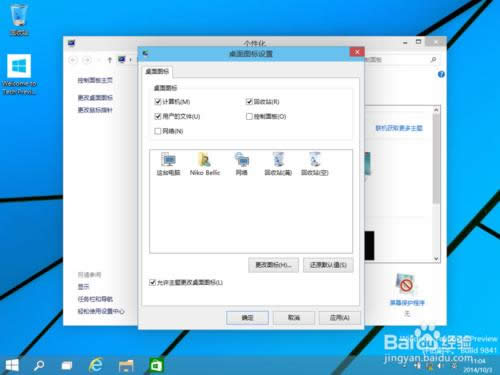Viewport: 500px width, 375px height.
Task: Open 控制面板主页 link in Personalization window
Action: 95,80
